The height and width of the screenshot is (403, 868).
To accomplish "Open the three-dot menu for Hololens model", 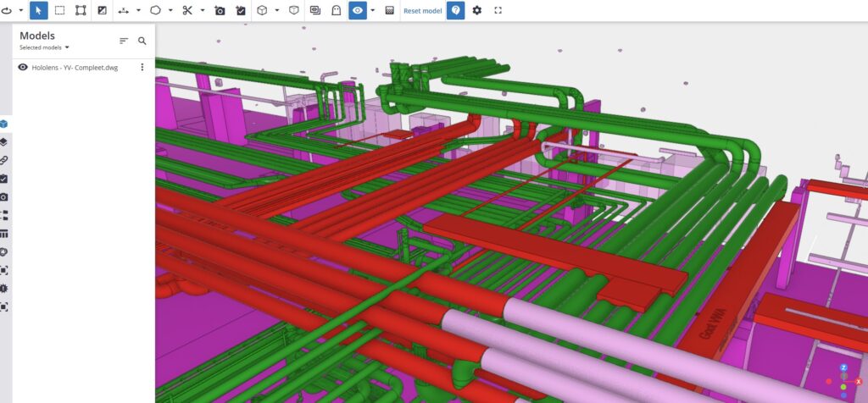I will point(142,67).
